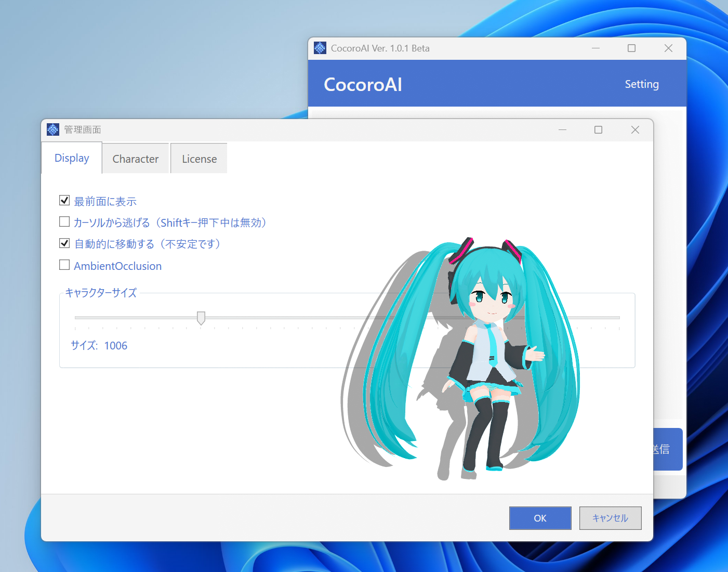Dismiss the dialog with キャンセル button

click(x=610, y=518)
